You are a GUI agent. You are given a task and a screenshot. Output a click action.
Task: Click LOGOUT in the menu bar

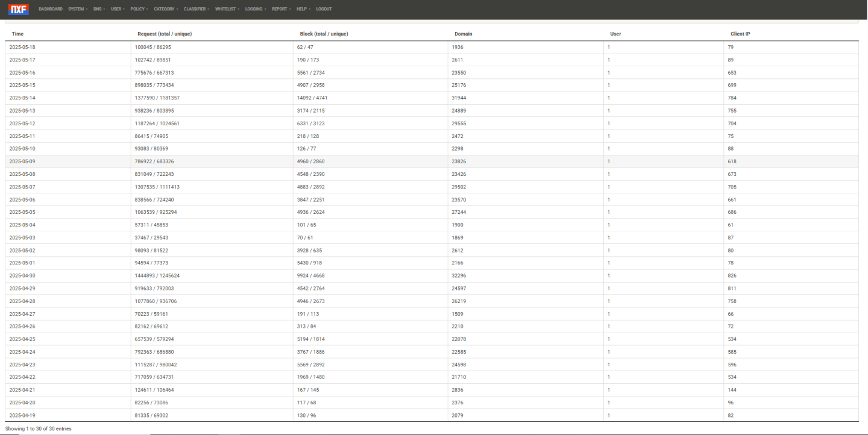[324, 9]
